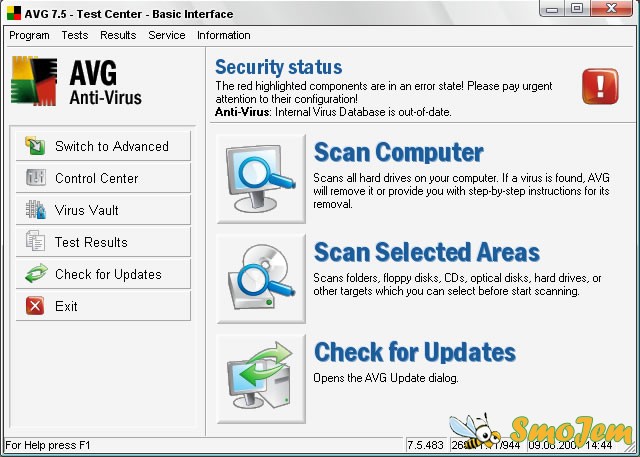Open the Tests menu
The image size is (640, 457).
pyautogui.click(x=75, y=35)
